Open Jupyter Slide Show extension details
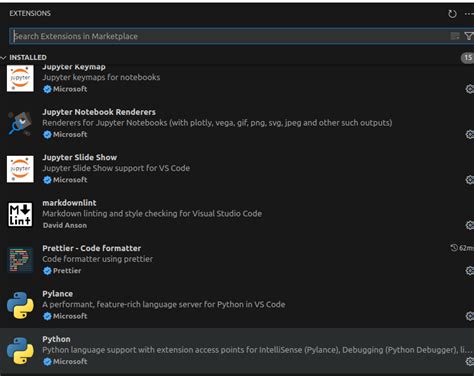474x376 pixels. (x=237, y=169)
